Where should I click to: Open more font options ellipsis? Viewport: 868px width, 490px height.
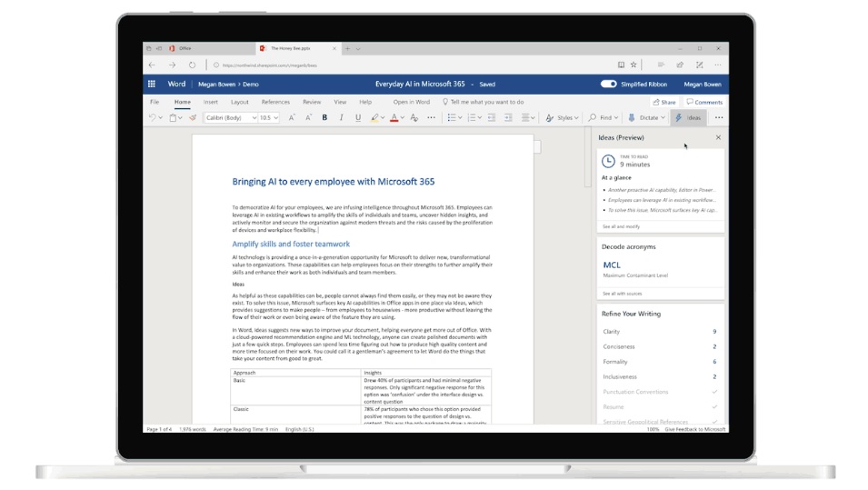point(431,118)
